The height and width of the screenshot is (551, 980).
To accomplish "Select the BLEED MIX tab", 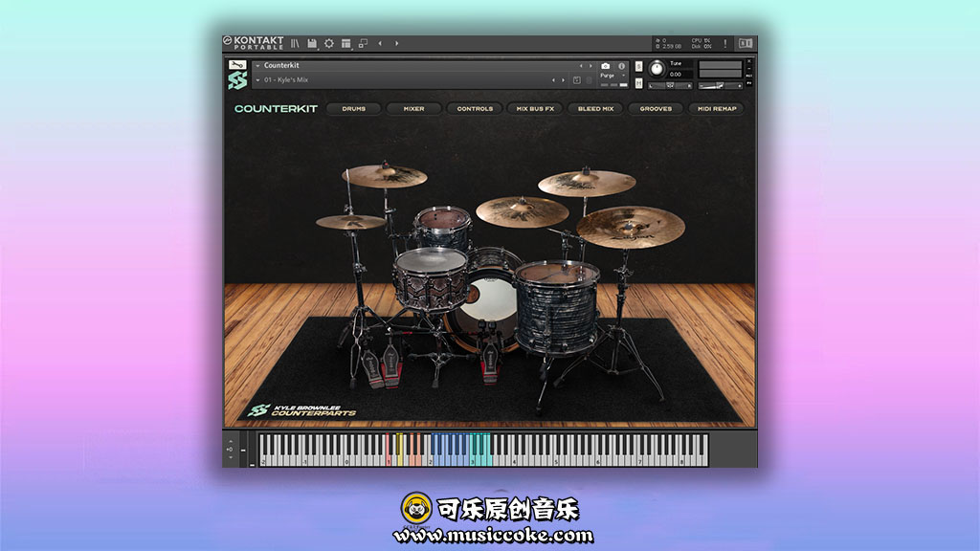I will (x=595, y=109).
